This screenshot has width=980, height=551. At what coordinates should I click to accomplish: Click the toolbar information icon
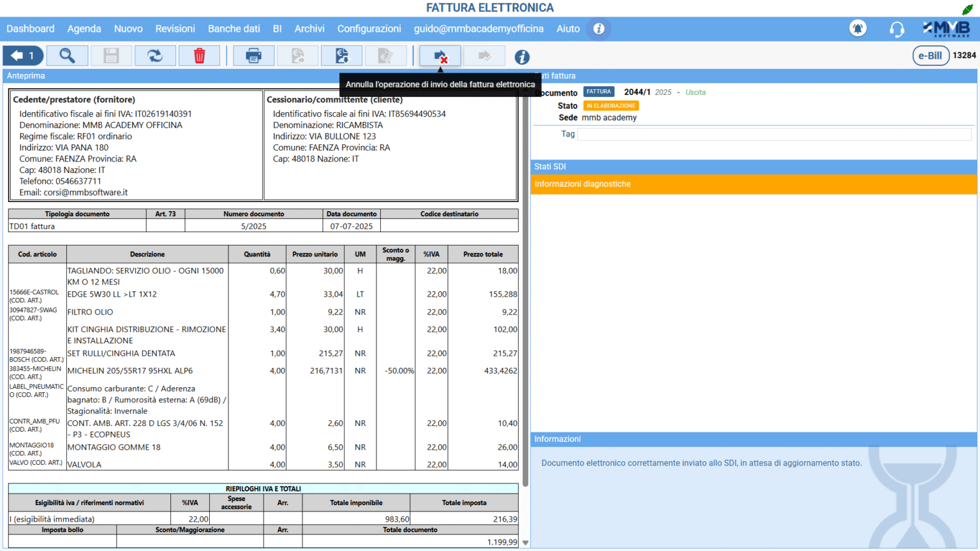point(522,57)
